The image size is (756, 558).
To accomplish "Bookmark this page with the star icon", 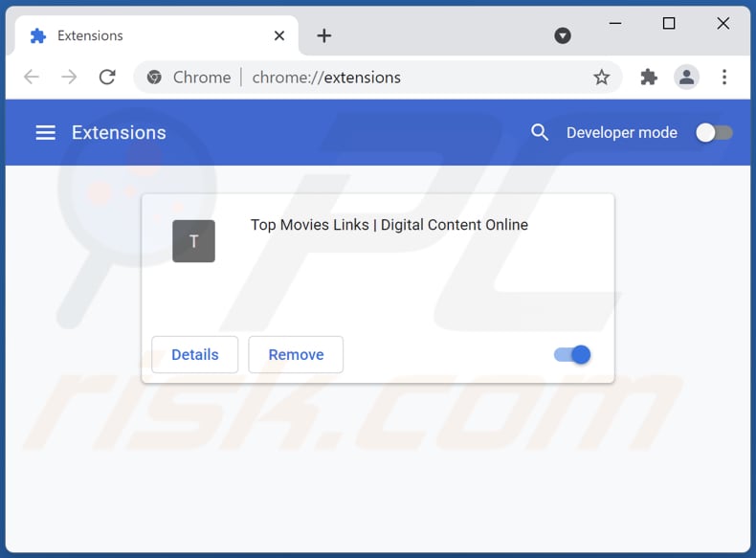I will click(x=601, y=78).
